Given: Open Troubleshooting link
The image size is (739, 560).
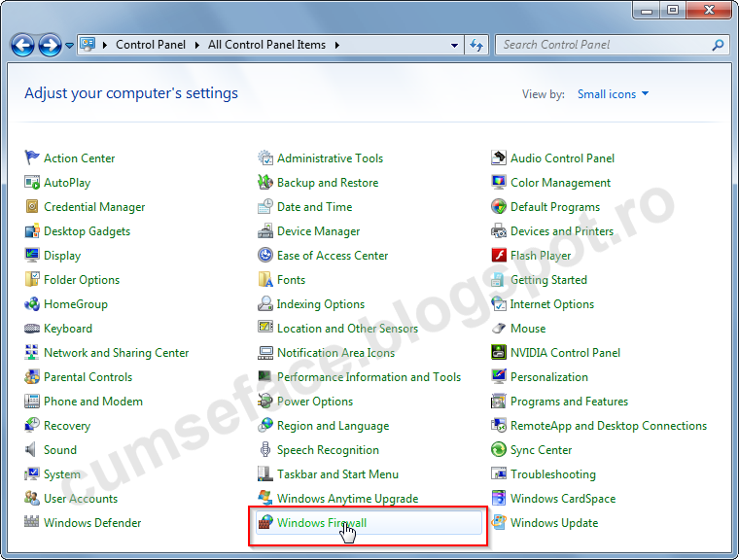Looking at the screenshot, I should click(553, 474).
